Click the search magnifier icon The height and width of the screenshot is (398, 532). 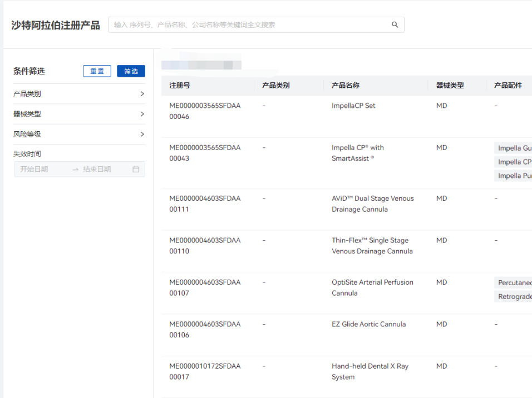click(395, 25)
